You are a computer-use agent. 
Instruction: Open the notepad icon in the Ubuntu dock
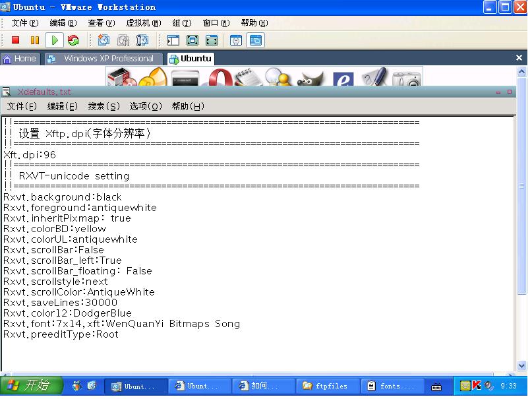click(249, 77)
